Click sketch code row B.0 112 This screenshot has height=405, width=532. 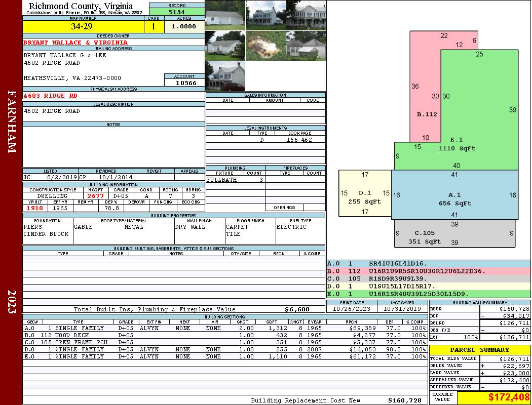coord(429,271)
